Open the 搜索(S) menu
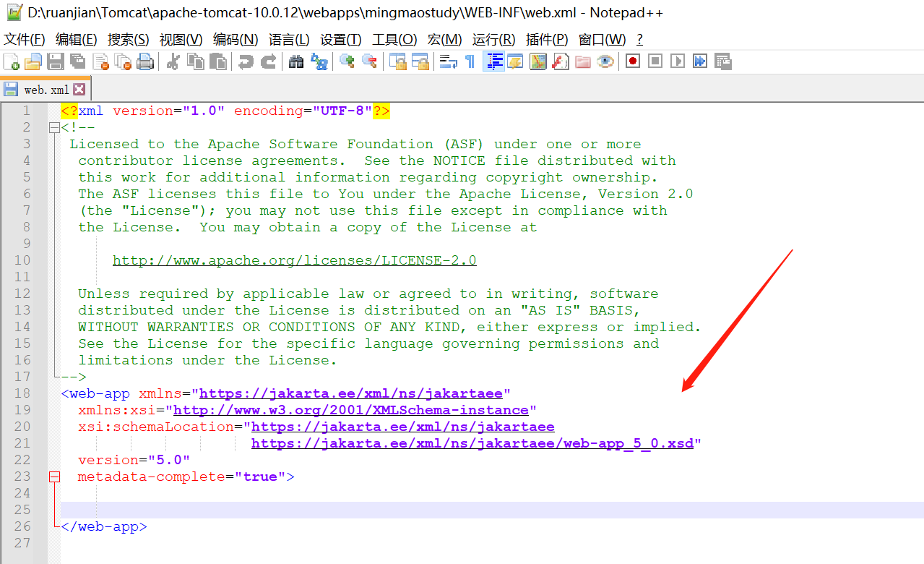 pyautogui.click(x=128, y=39)
